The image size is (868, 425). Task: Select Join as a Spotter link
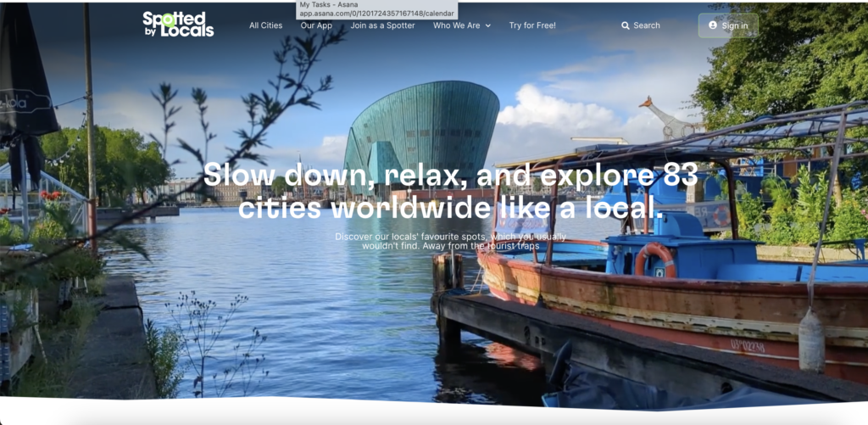(382, 25)
